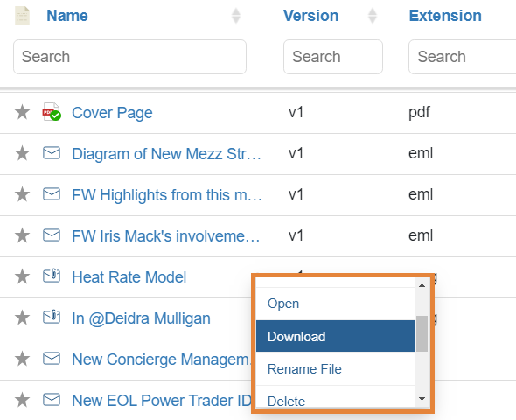Click the context menu scroll-down arrow
Viewport: 516px width, 420px height.
click(x=422, y=399)
